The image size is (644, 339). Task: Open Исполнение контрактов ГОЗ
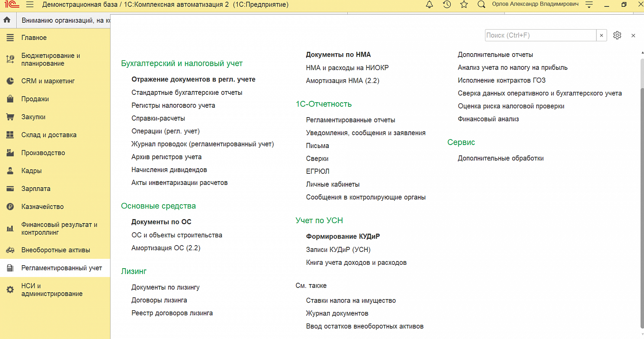pyautogui.click(x=501, y=80)
